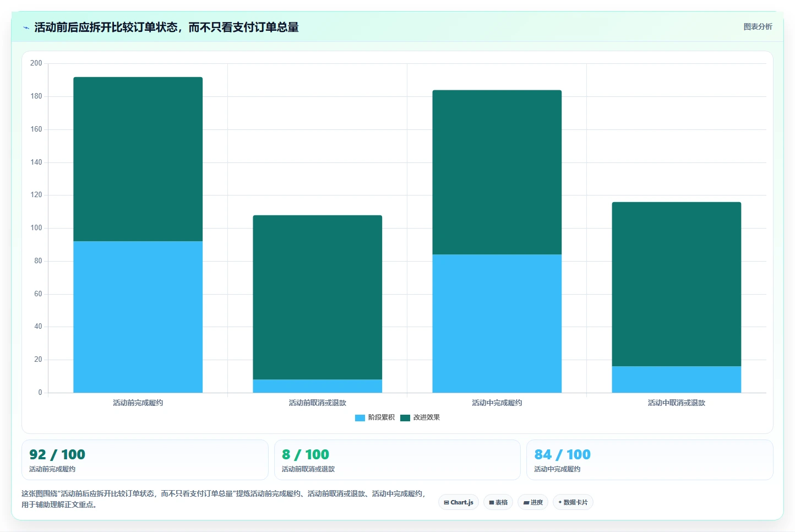Click the blue segment of the 活动中取消或退款 bar
Viewport: 795px width, 532px height.
[x=677, y=379]
